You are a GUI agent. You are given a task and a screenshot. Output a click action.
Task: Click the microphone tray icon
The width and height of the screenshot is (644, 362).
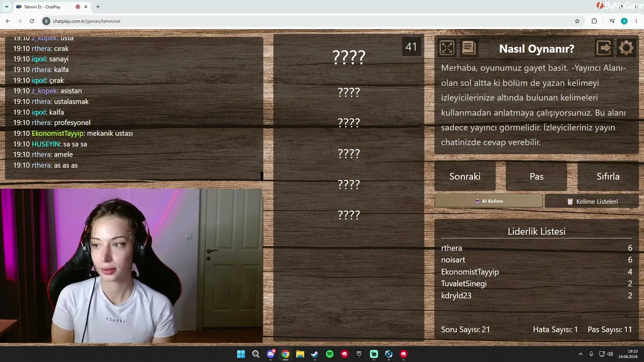(x=591, y=354)
